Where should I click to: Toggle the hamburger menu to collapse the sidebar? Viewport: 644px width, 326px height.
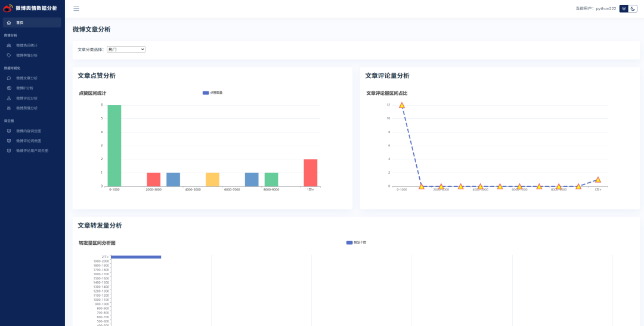76,8
